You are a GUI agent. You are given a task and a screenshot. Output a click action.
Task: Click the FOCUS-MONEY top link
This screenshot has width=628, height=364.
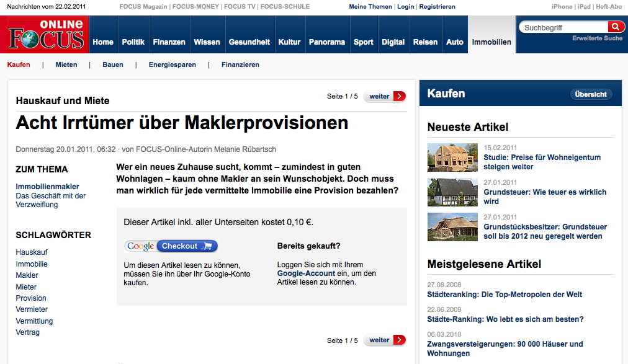pyautogui.click(x=195, y=6)
